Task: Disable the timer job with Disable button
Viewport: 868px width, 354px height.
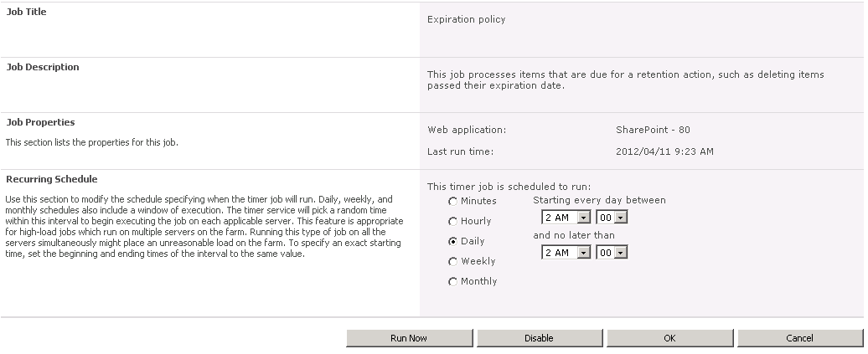Action: pyautogui.click(x=540, y=338)
